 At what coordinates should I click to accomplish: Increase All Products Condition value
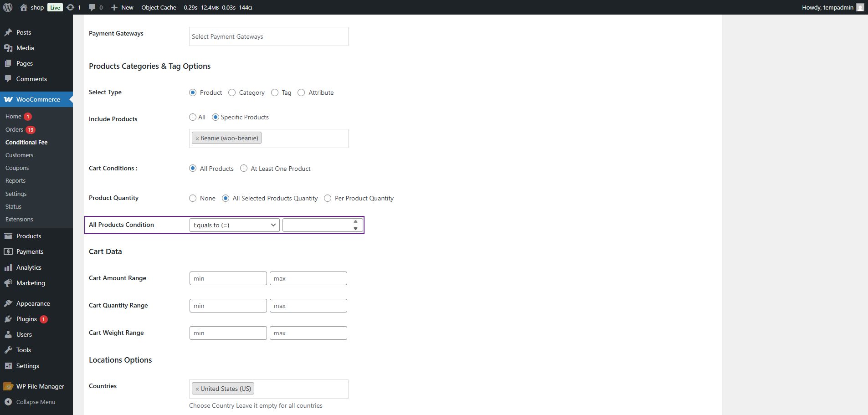356,222
